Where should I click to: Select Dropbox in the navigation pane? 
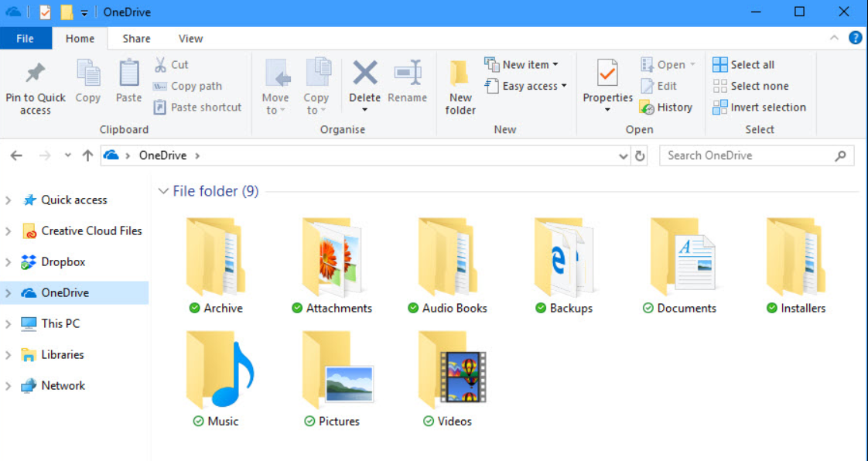[63, 262]
